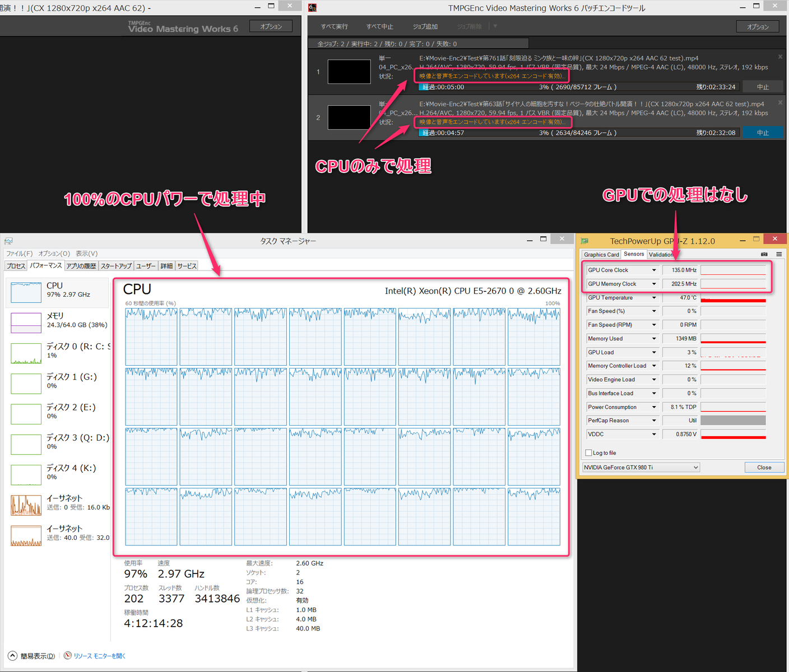Click the GPU-Z camera screenshot icon
The image size is (789, 672).
(764, 254)
